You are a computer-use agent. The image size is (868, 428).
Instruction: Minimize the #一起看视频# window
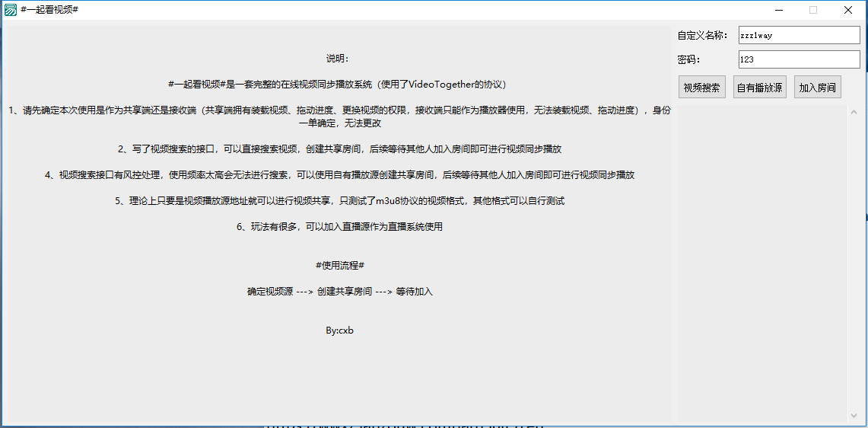pyautogui.click(x=778, y=10)
